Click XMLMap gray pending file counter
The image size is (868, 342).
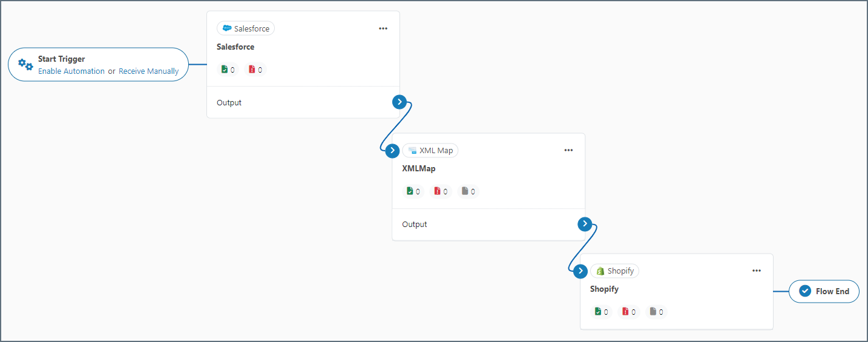tap(468, 191)
